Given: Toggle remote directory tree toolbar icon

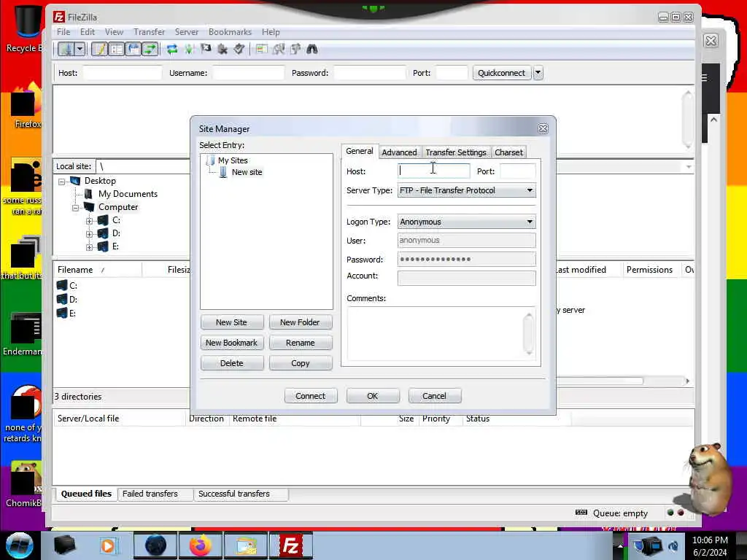Looking at the screenshot, I should click(x=133, y=49).
